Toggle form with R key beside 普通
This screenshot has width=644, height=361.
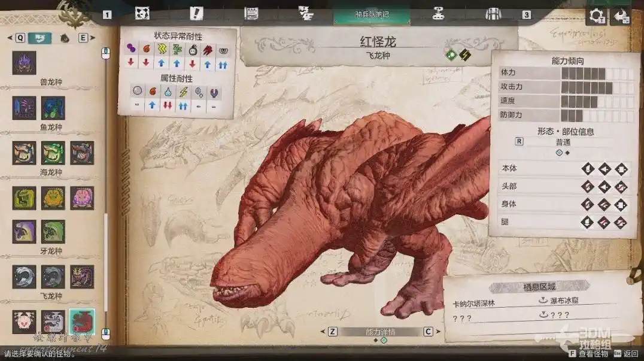click(x=519, y=142)
